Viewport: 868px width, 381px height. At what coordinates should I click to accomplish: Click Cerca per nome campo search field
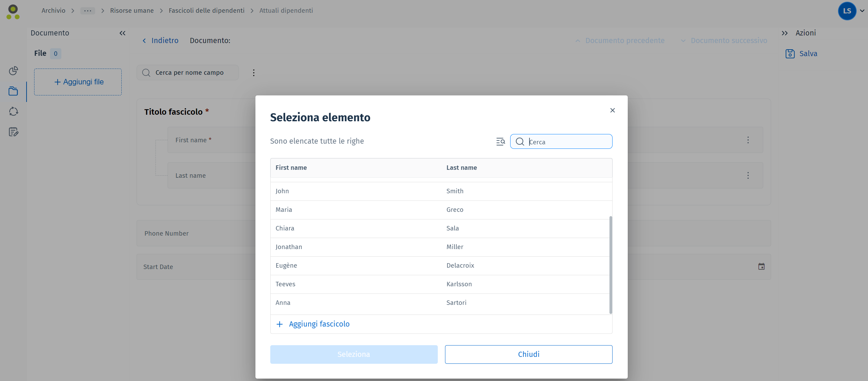(x=188, y=73)
